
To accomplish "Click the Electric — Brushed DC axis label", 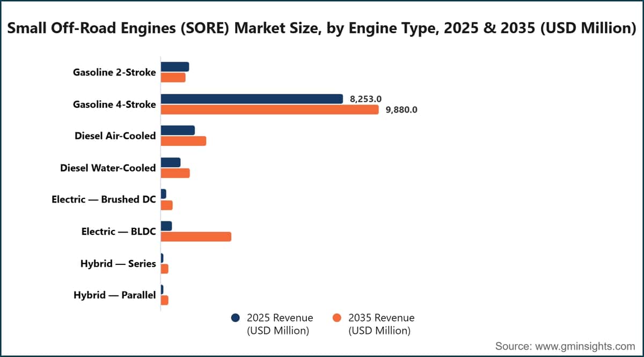I will tap(104, 199).
